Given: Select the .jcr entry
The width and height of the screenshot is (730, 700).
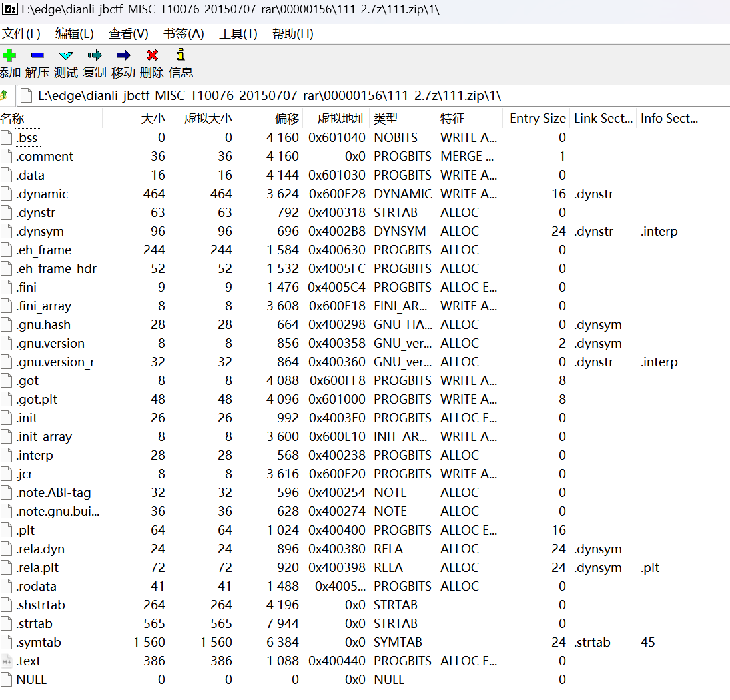Looking at the screenshot, I should [x=25, y=474].
